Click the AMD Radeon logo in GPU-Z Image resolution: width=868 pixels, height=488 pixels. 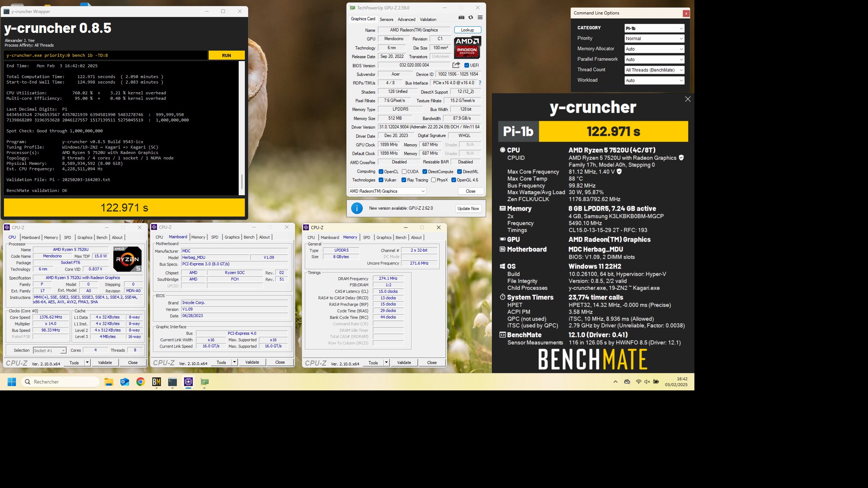467,47
